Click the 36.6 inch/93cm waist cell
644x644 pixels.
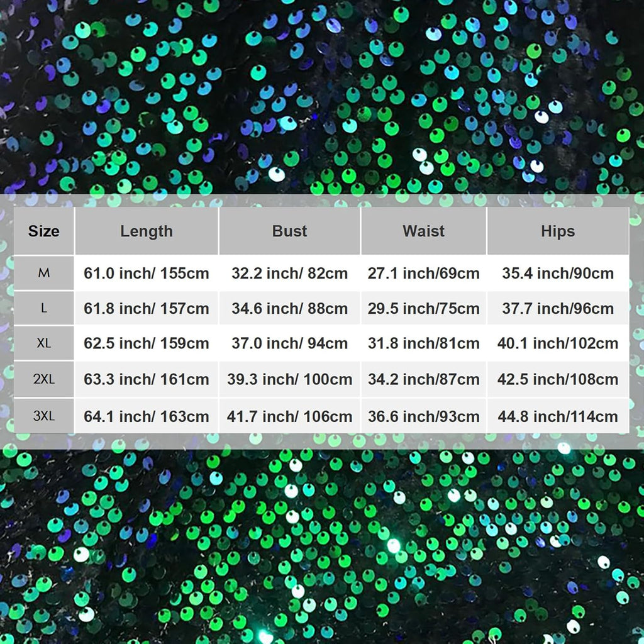pyautogui.click(x=423, y=416)
